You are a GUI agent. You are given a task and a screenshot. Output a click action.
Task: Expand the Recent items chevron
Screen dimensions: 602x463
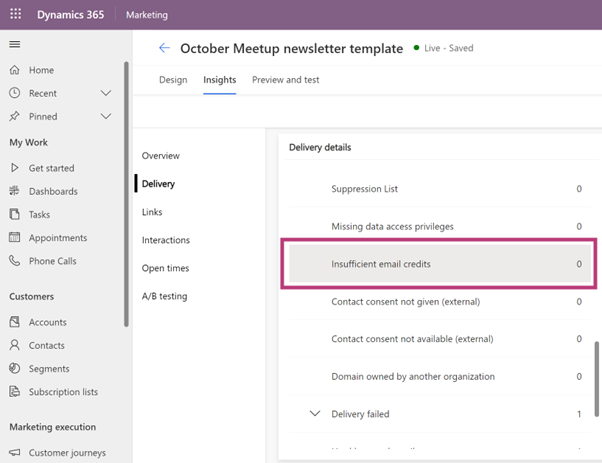pos(106,93)
